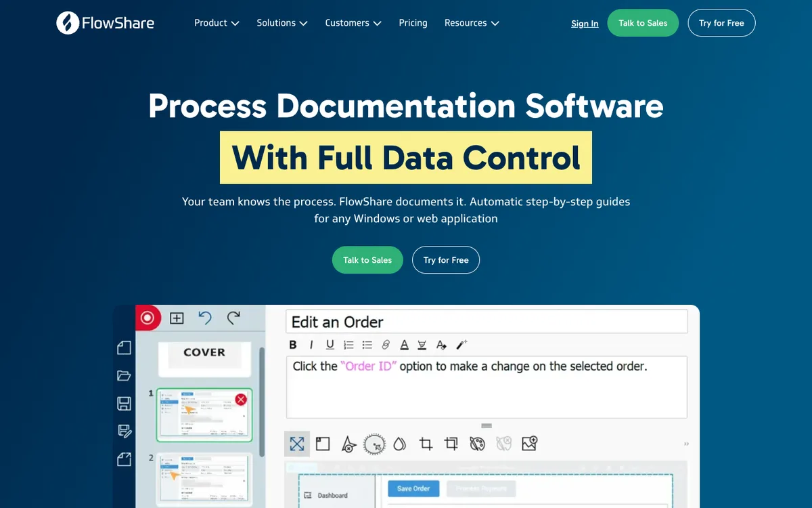Screen dimensions: 812x508
Task: Start recording with the red record button
Action: pos(148,318)
